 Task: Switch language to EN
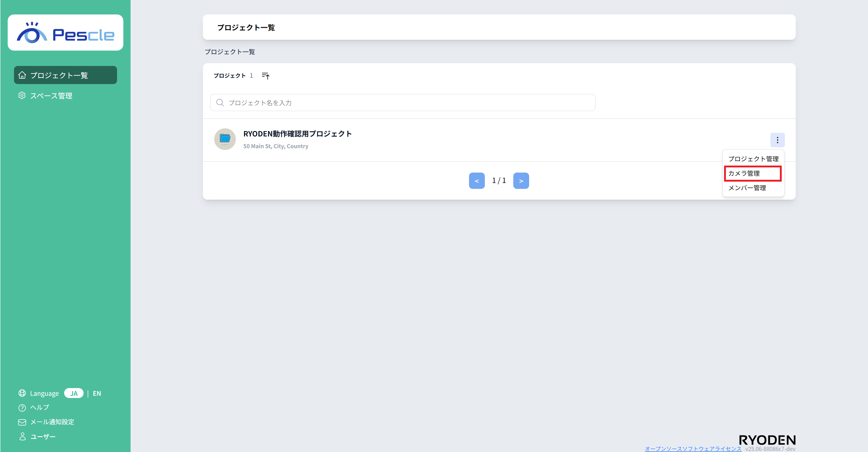pos(97,393)
